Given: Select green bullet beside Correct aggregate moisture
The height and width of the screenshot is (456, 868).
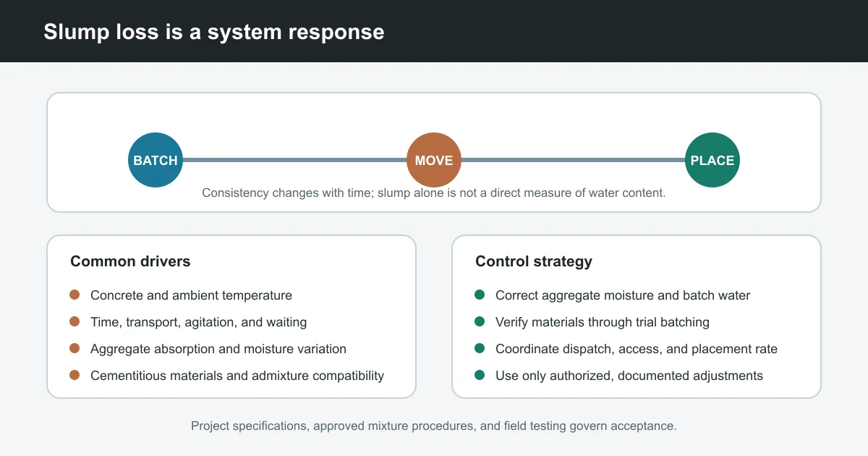Looking at the screenshot, I should [480, 295].
